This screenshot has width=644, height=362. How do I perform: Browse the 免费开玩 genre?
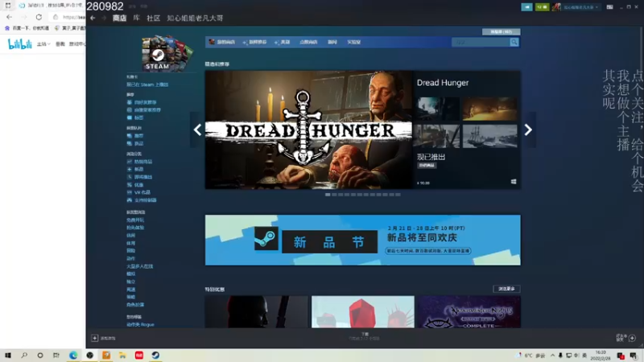[135, 220]
